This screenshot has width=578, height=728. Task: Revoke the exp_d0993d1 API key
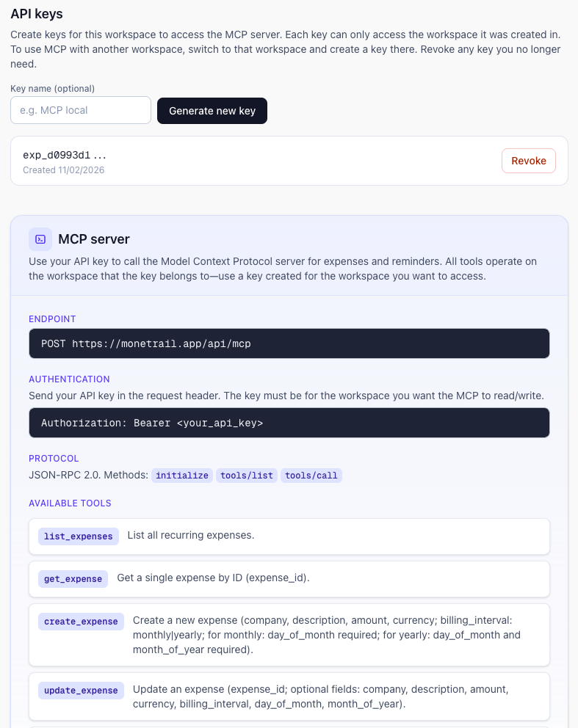(x=529, y=161)
